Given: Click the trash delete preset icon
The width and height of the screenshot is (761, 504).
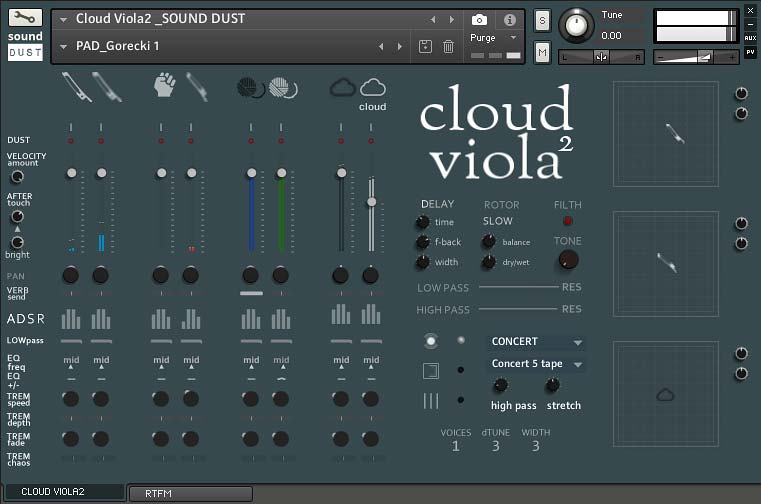Looking at the screenshot, I should 449,46.
